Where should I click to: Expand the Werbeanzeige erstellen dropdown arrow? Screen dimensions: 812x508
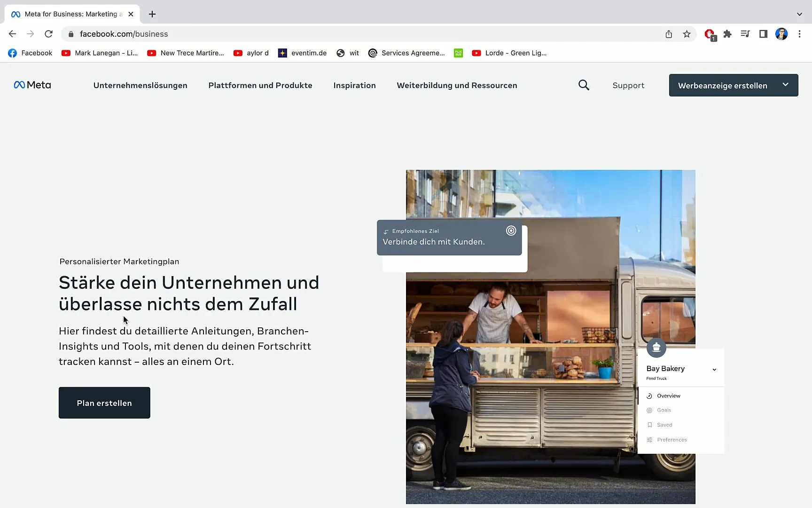[x=785, y=85]
